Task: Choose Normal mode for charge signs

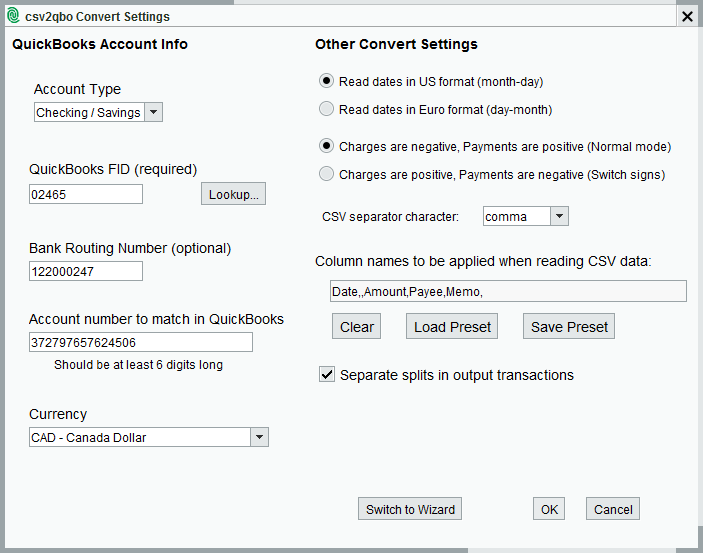Action: coord(326,146)
